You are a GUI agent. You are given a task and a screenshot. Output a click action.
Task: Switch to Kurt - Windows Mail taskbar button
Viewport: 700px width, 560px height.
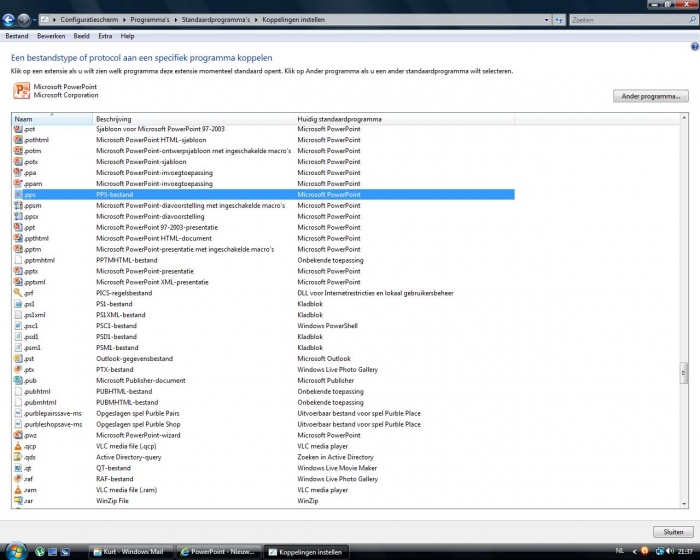pos(129,552)
